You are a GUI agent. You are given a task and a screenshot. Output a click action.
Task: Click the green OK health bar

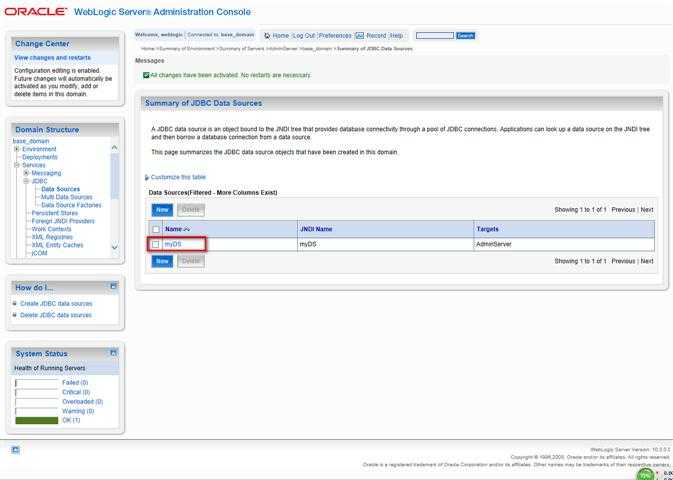[36, 420]
